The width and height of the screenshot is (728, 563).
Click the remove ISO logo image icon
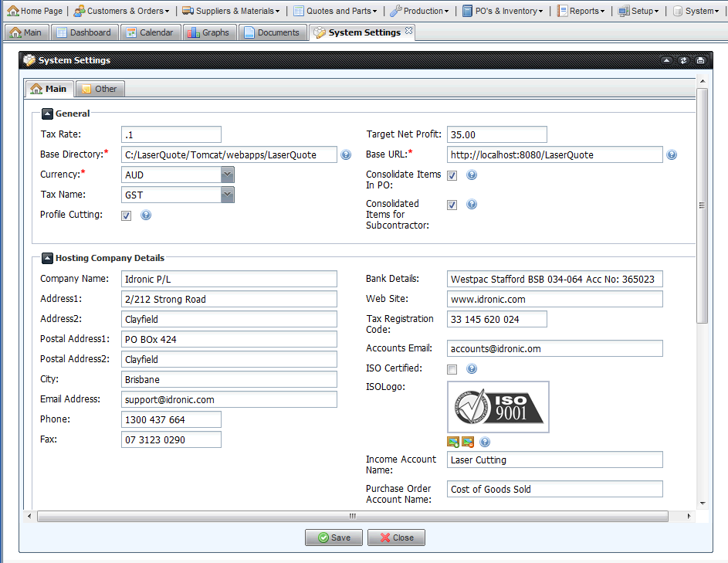tap(468, 443)
